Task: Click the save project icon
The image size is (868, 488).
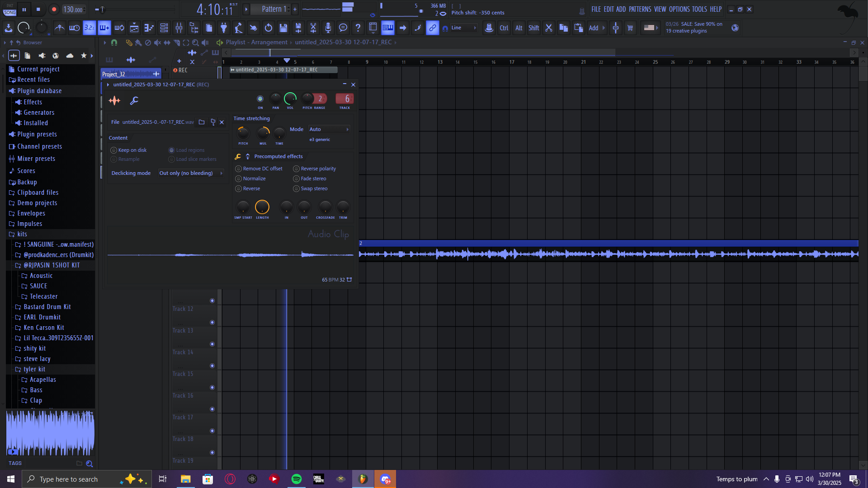Action: click(283, 28)
